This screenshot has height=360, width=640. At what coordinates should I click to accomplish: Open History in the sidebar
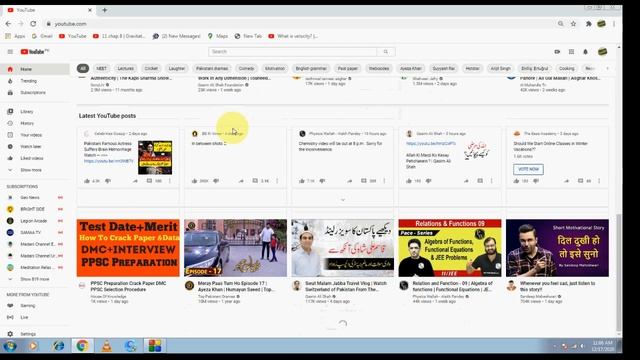(x=35, y=123)
